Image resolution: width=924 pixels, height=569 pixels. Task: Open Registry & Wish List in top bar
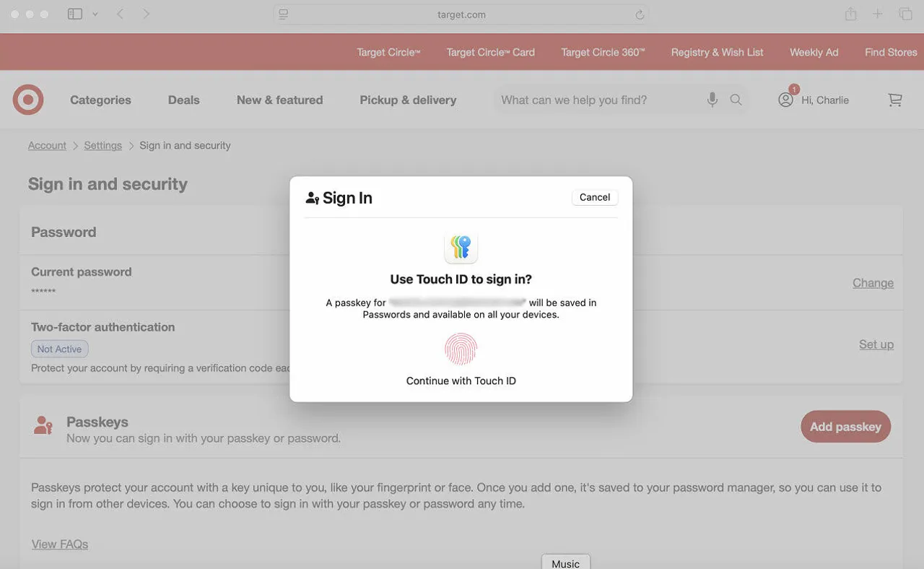pyautogui.click(x=717, y=52)
